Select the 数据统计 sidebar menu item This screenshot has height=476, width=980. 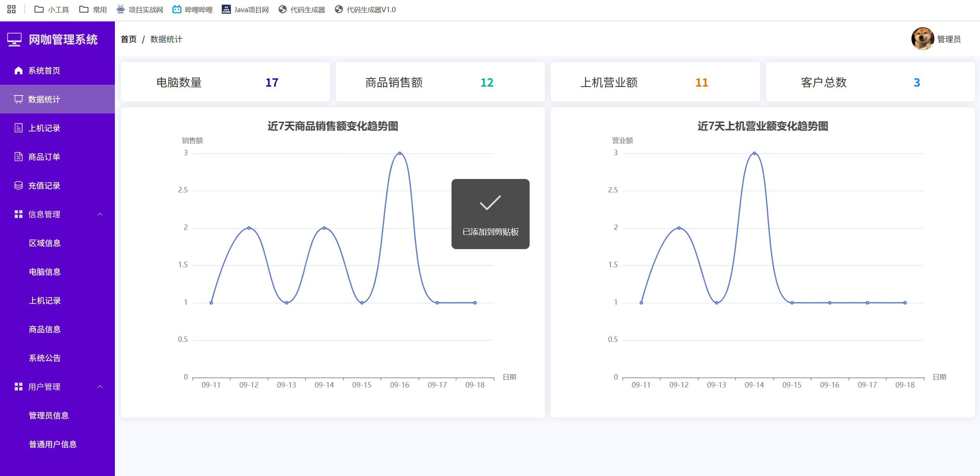(x=44, y=99)
